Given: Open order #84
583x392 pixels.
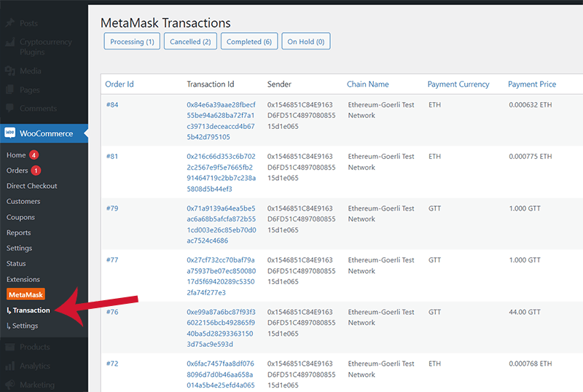Looking at the screenshot, I should (x=112, y=104).
